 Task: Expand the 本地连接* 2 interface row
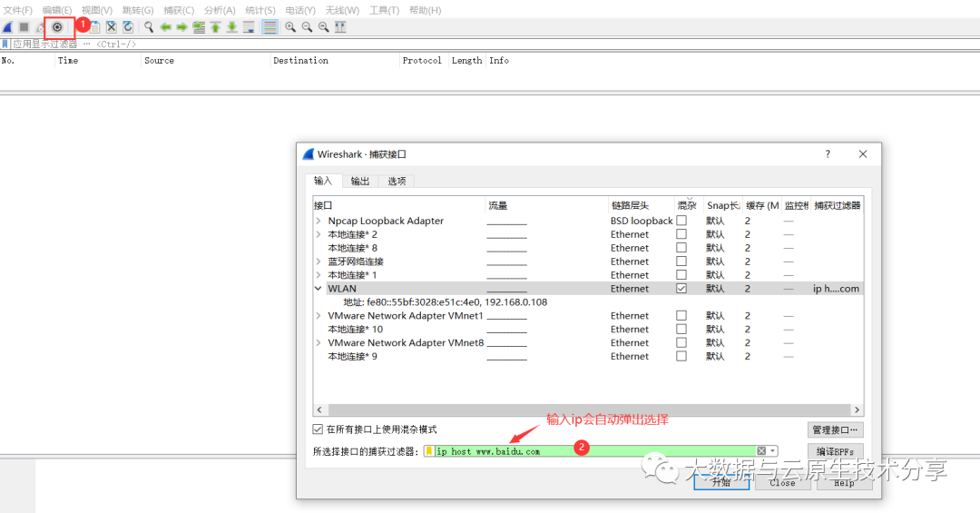[x=318, y=234]
